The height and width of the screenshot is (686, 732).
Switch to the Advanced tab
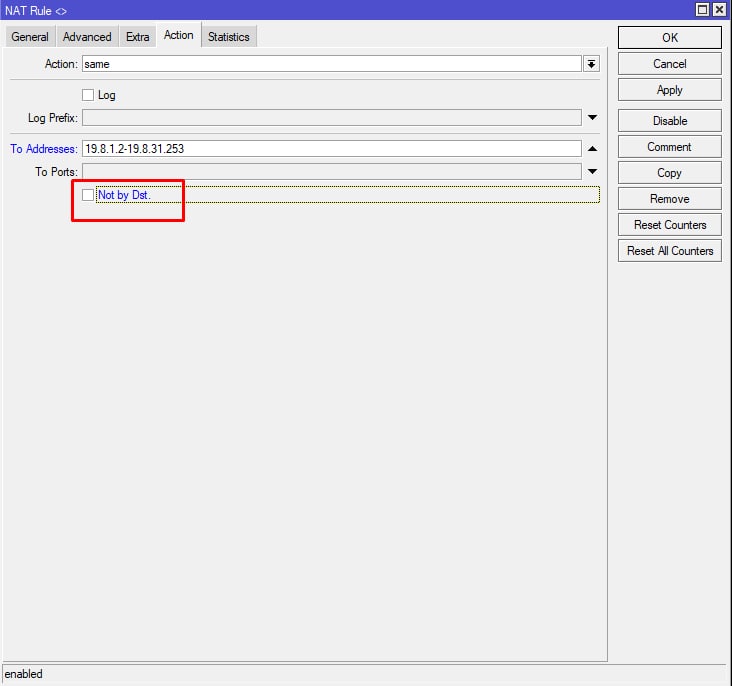coord(87,37)
